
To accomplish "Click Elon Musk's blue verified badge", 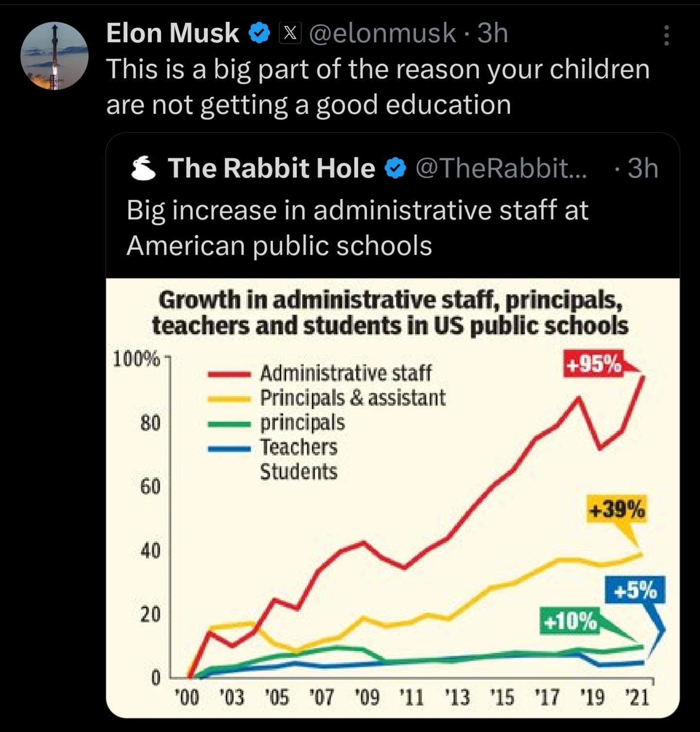I will coord(259,34).
